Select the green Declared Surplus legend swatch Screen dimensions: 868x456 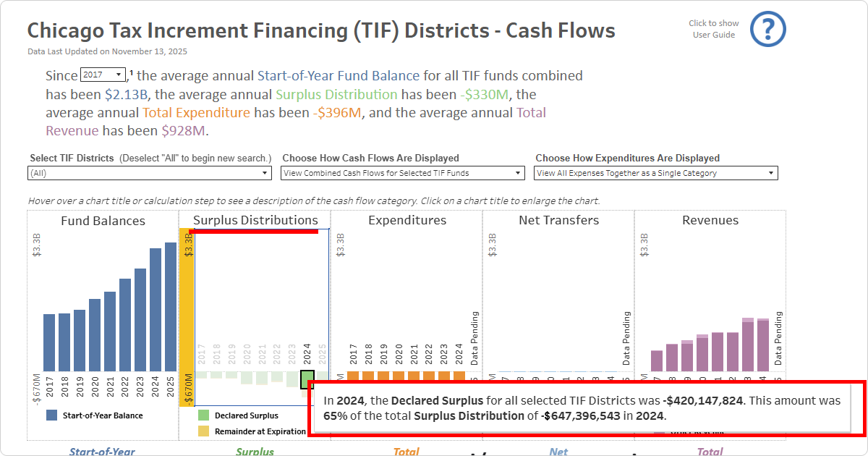[205, 414]
